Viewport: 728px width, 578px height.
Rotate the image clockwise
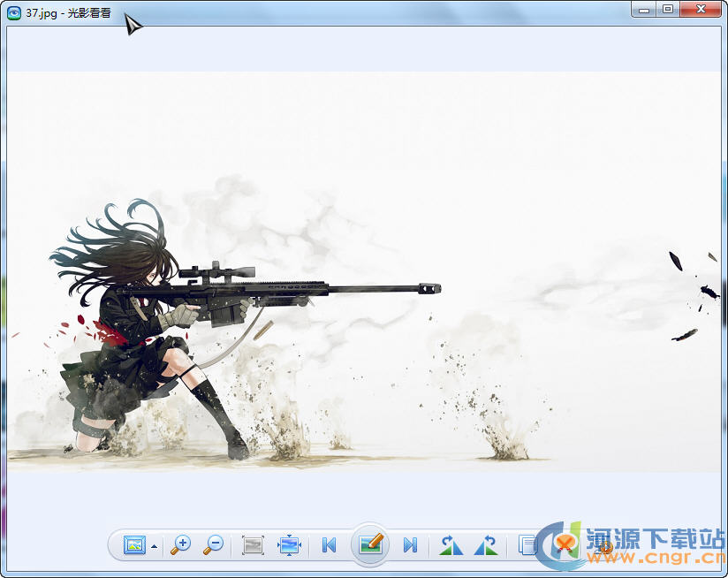tap(485, 545)
